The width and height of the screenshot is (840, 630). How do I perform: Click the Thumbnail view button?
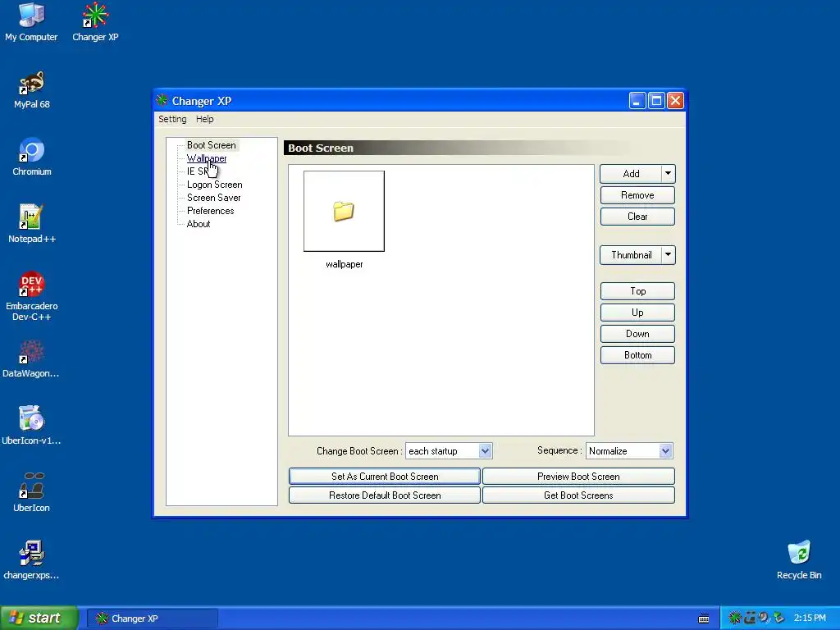click(631, 255)
